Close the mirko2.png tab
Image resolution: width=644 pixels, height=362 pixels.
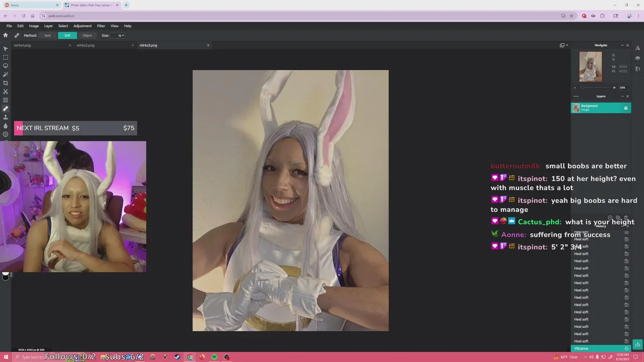(133, 45)
